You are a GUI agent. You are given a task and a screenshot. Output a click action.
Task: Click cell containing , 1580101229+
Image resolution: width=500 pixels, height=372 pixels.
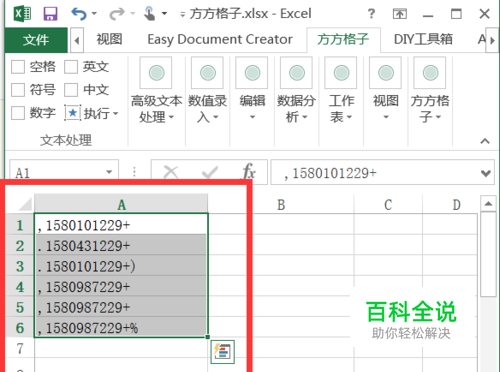121,225
